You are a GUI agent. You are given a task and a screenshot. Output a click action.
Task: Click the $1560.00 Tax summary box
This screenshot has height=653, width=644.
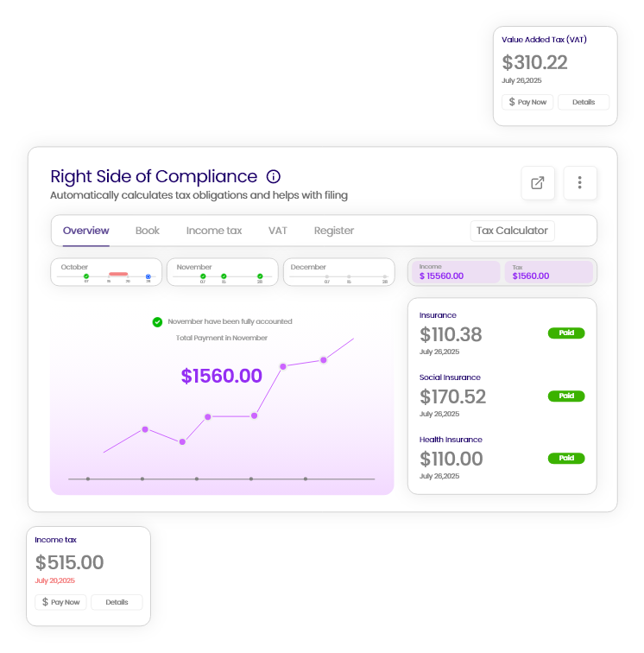coord(549,272)
